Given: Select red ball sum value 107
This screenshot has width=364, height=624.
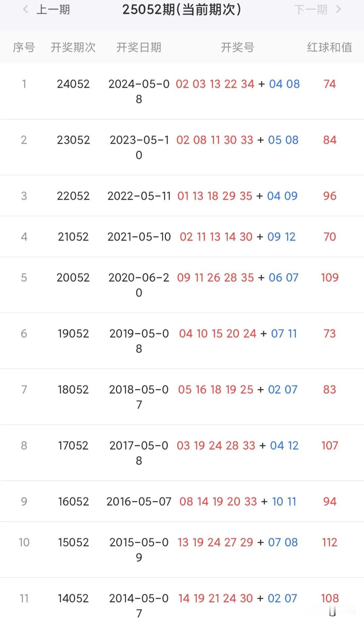Looking at the screenshot, I should pyautogui.click(x=330, y=446).
